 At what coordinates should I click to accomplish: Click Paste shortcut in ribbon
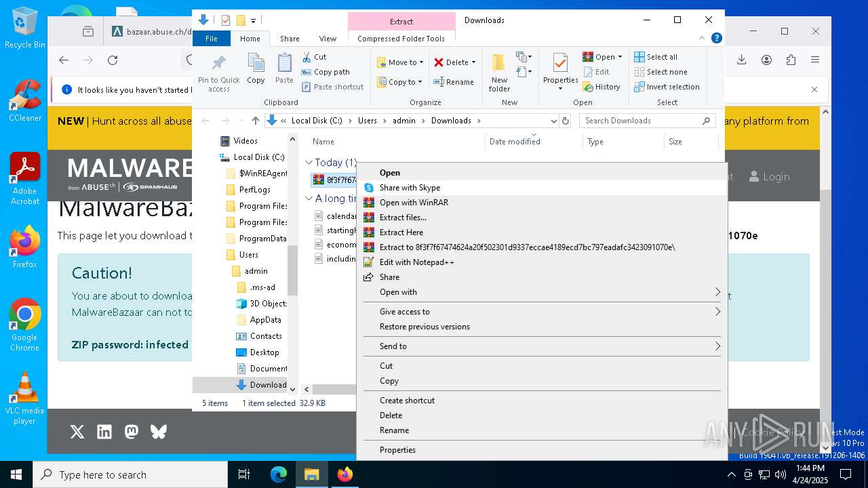tap(333, 87)
